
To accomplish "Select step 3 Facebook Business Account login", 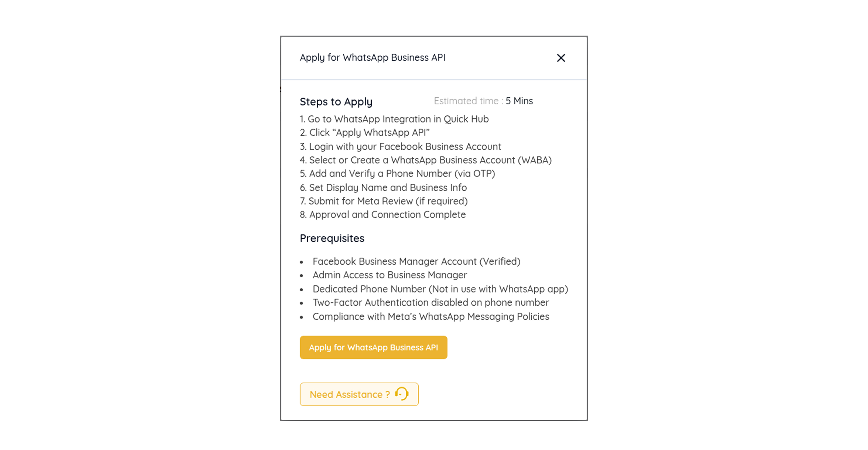I will (400, 147).
